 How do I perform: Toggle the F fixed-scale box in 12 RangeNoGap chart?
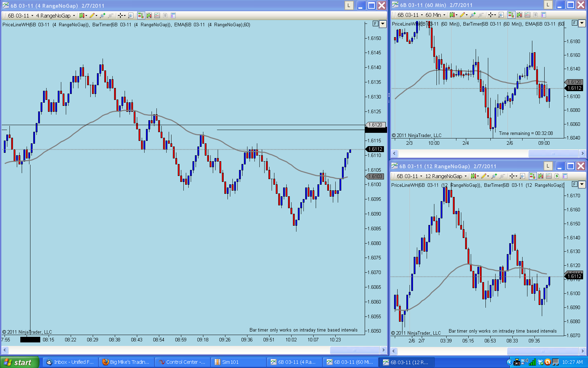click(x=575, y=184)
